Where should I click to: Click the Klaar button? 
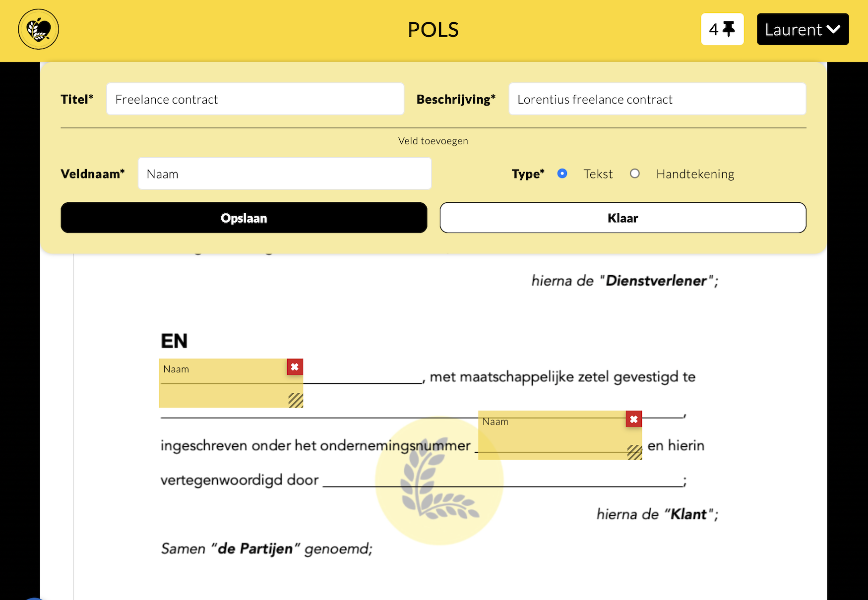(x=623, y=218)
